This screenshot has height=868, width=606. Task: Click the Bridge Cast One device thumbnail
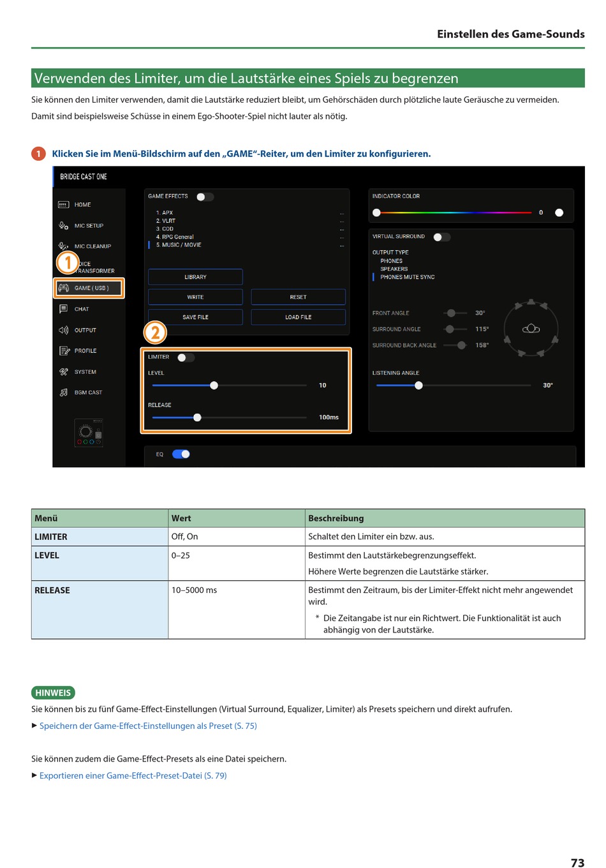click(x=89, y=433)
